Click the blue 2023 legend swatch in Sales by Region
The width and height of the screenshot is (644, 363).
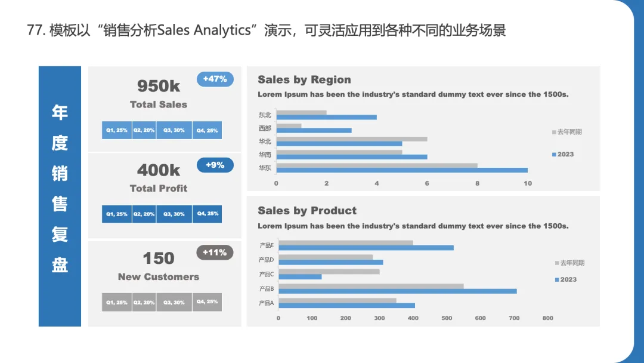point(554,155)
